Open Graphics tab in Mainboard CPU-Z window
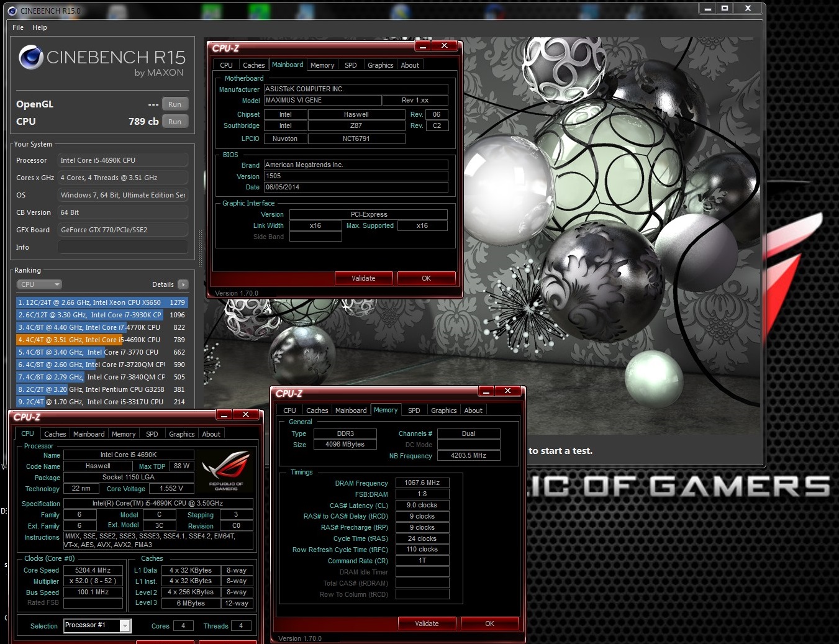839x644 pixels. pyautogui.click(x=380, y=65)
